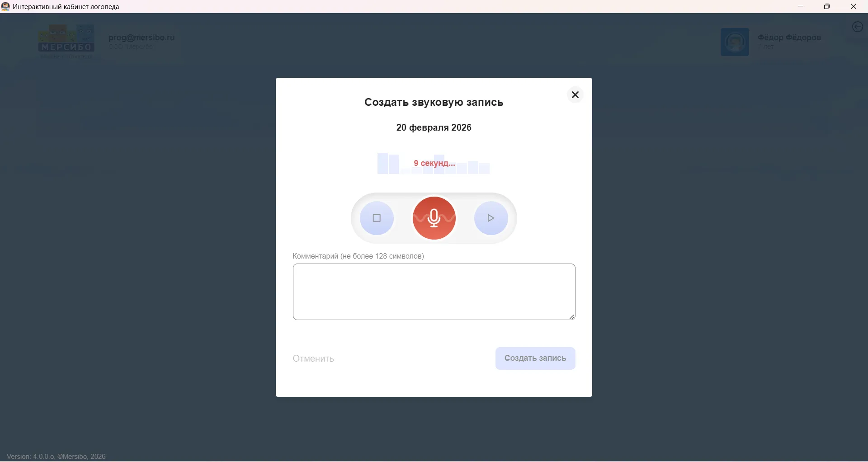
Task: Click the Создать запись button
Action: (x=535, y=358)
